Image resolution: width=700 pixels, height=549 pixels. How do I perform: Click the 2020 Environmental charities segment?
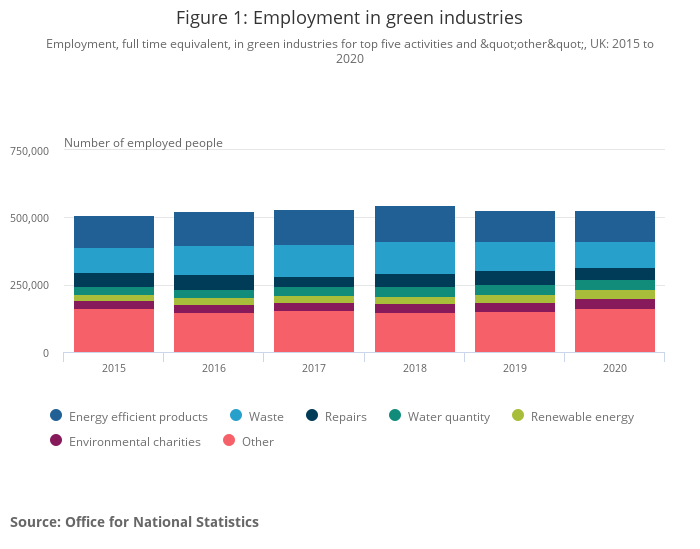[x=615, y=304]
